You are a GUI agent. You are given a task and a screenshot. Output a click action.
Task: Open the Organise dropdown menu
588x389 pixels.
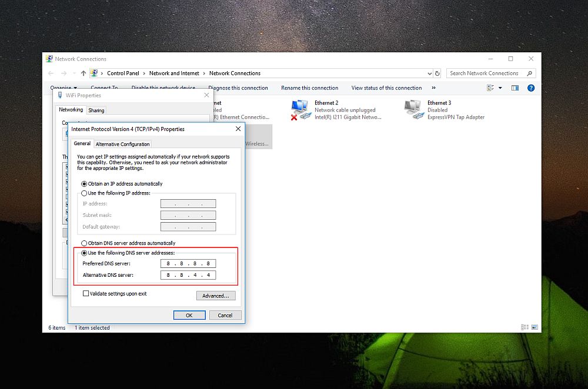coord(60,87)
